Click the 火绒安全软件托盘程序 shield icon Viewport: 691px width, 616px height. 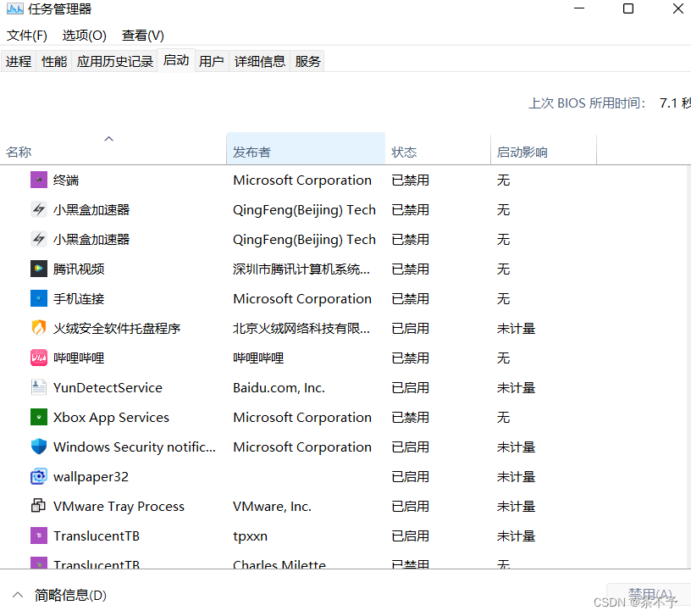(x=39, y=328)
